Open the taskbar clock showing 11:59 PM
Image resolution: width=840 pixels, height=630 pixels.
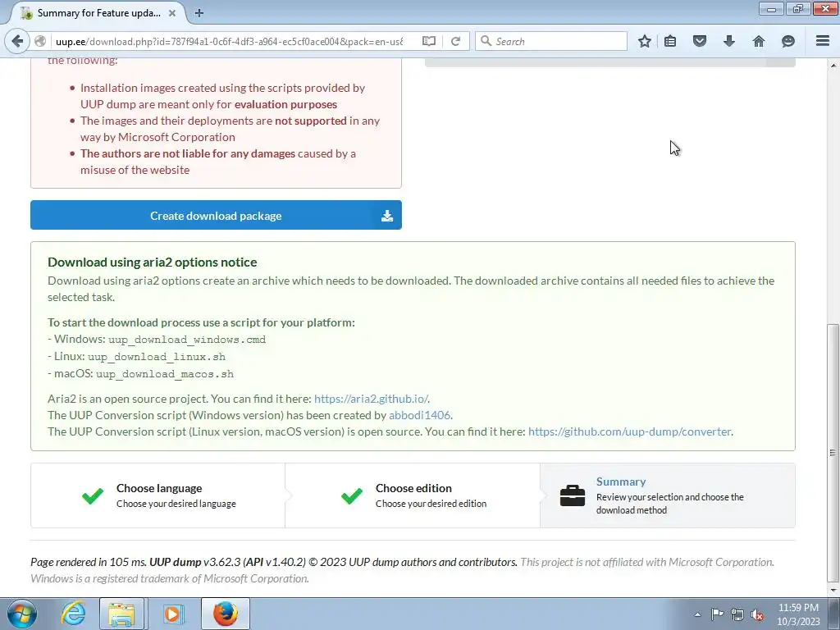[798, 614]
